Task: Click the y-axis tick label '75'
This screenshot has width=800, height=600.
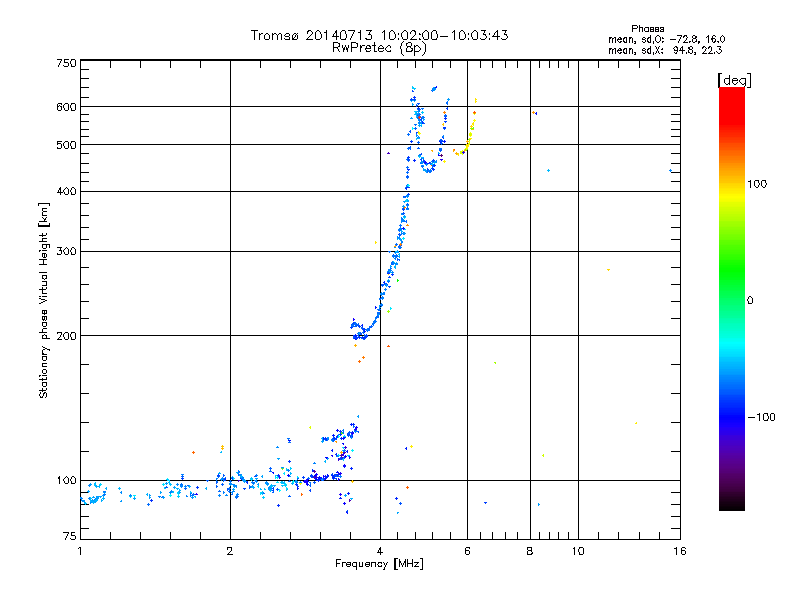Action: 70,536
